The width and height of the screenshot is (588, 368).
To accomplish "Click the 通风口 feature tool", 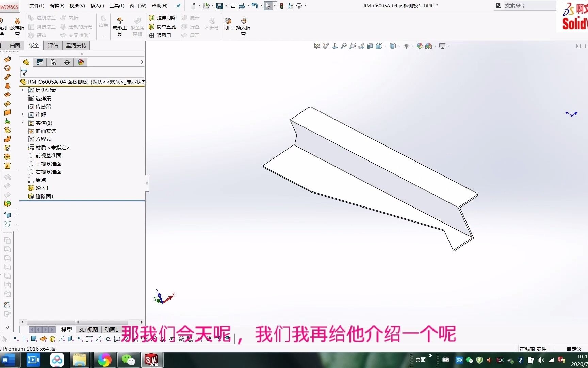I will tap(162, 35).
